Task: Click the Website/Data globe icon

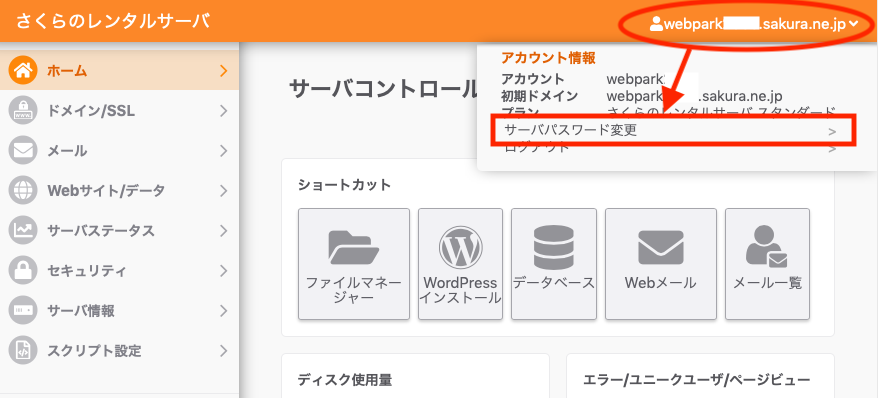Action: pyautogui.click(x=23, y=191)
